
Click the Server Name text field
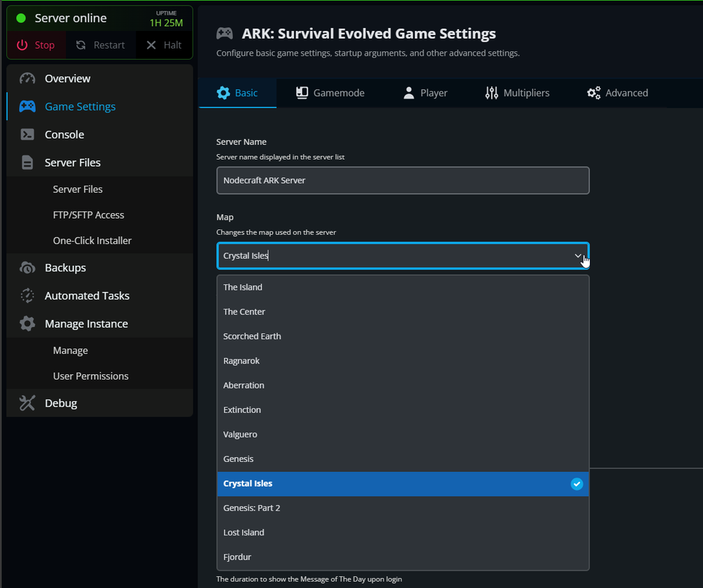tap(403, 180)
